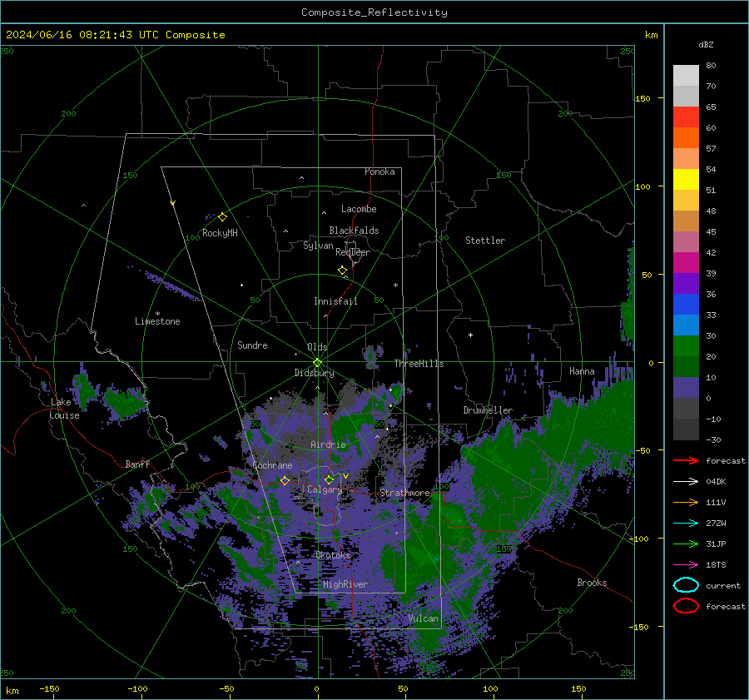Image resolution: width=749 pixels, height=700 pixels.
Task: Click the Didsbury town label
Action: tap(314, 373)
